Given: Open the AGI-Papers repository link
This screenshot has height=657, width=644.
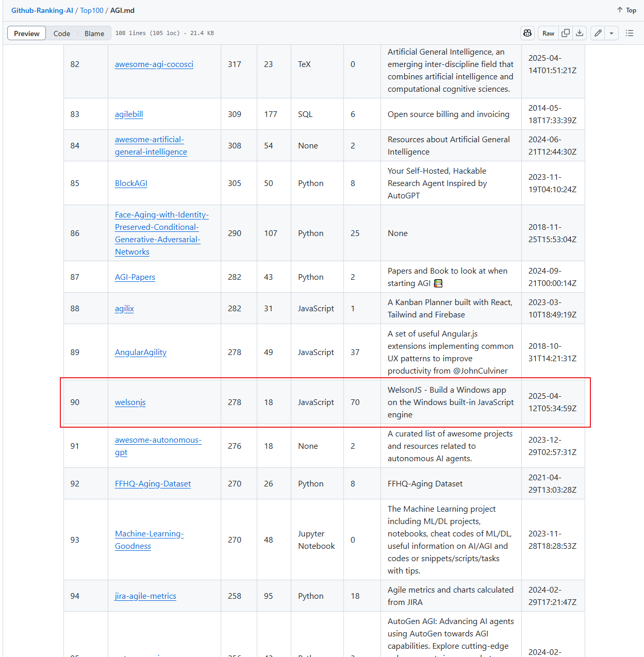Looking at the screenshot, I should [135, 277].
